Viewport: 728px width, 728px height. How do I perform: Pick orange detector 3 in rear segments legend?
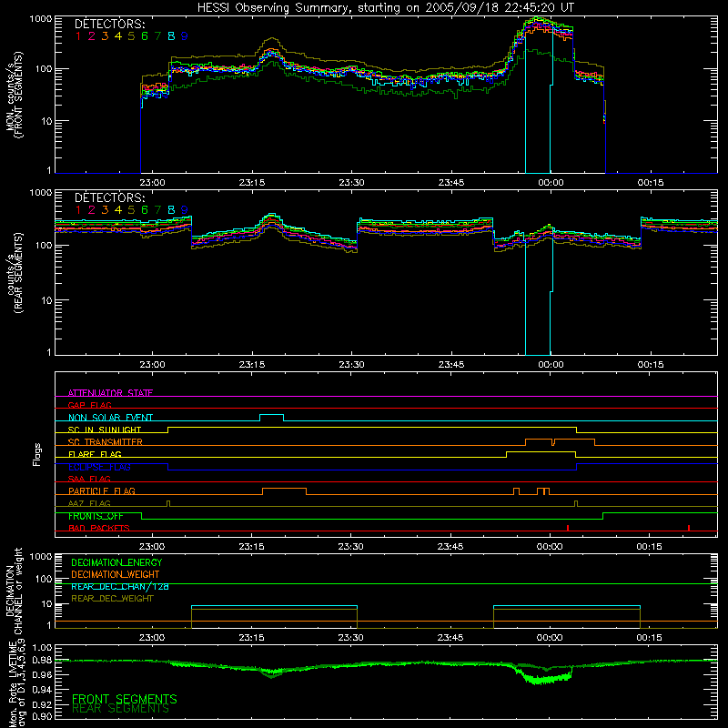[x=105, y=210]
